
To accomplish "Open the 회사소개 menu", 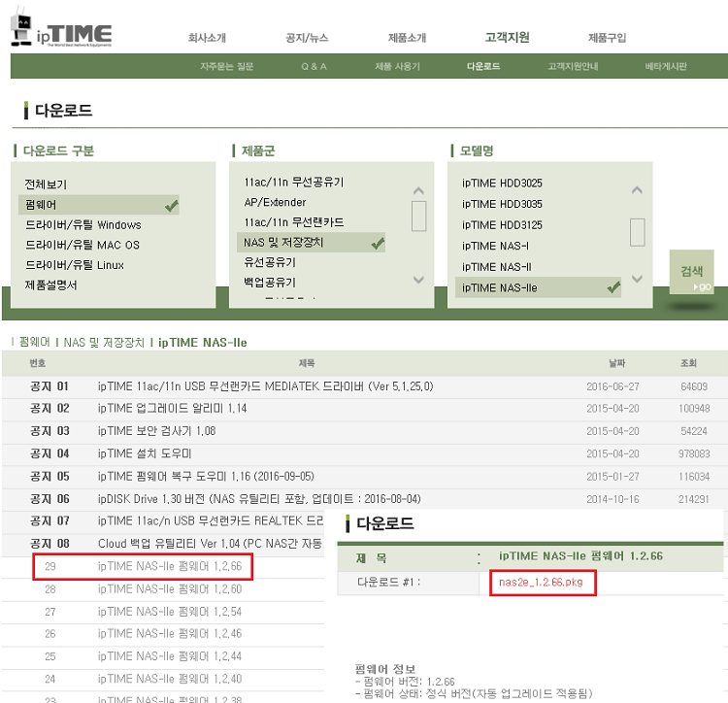I will 207,38.
